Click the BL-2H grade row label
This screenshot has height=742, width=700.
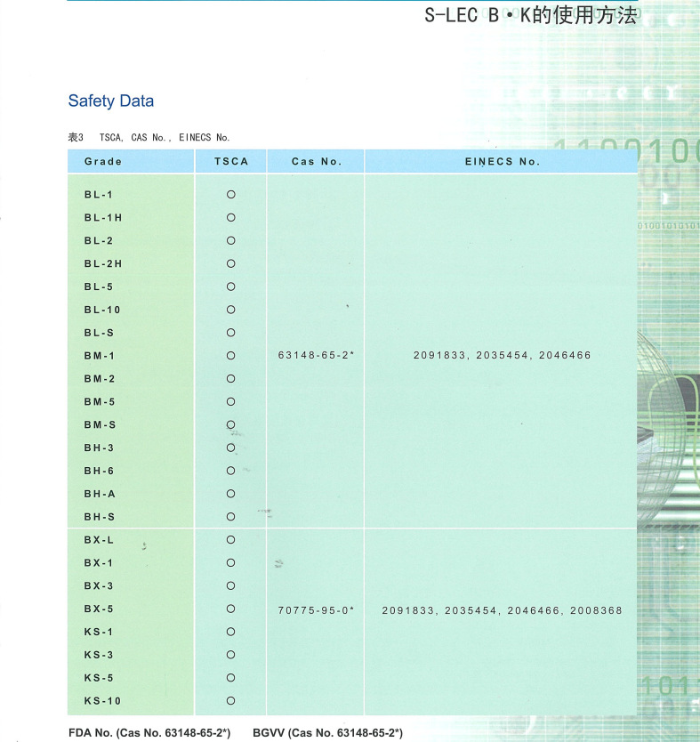click(103, 263)
